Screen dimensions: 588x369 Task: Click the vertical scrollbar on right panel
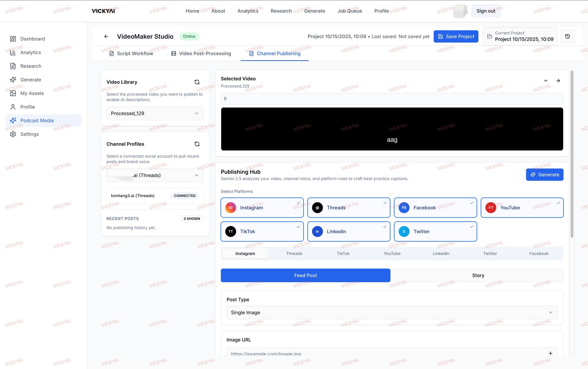pyautogui.click(x=572, y=154)
